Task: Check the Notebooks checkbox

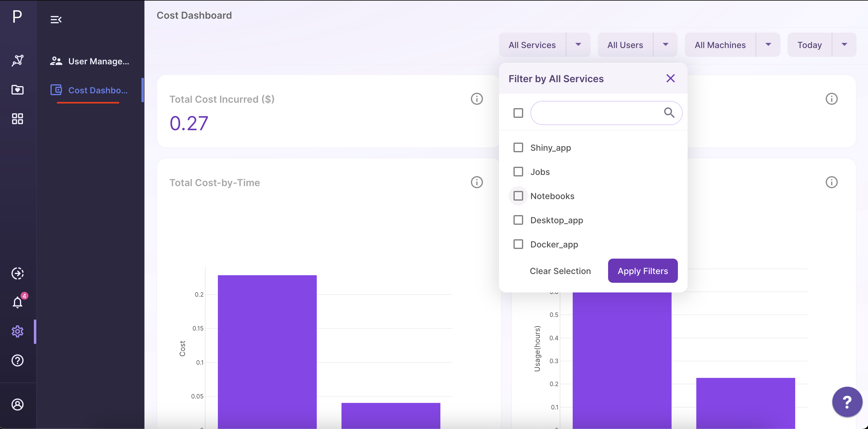Action: [x=518, y=196]
